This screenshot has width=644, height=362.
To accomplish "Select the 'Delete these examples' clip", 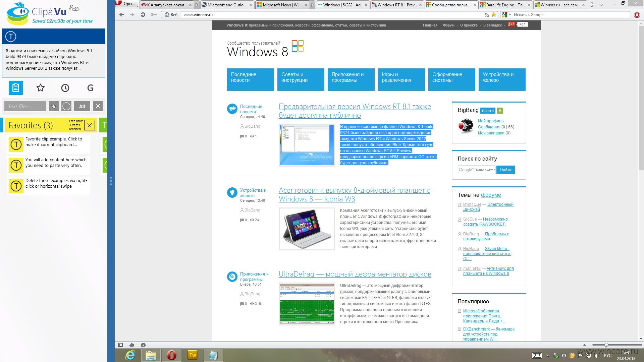I will [48, 186].
